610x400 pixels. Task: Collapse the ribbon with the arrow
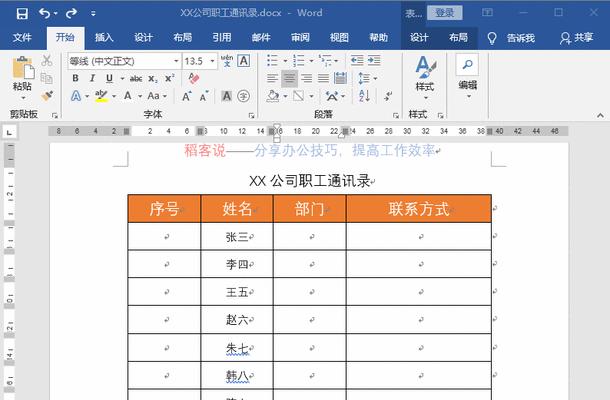click(x=600, y=116)
